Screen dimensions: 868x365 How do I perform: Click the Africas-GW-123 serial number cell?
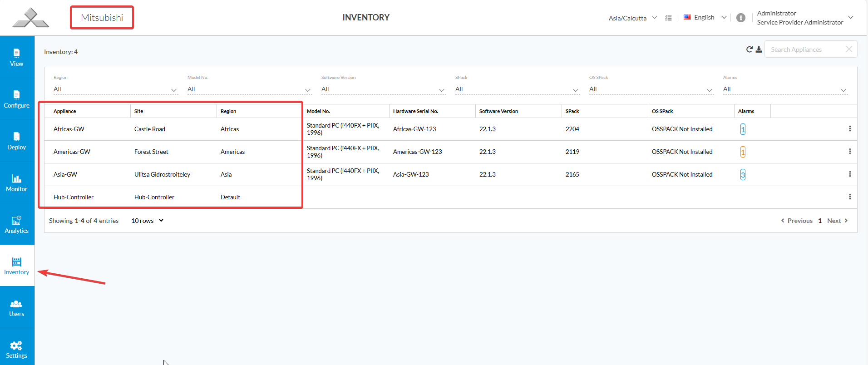coord(414,129)
